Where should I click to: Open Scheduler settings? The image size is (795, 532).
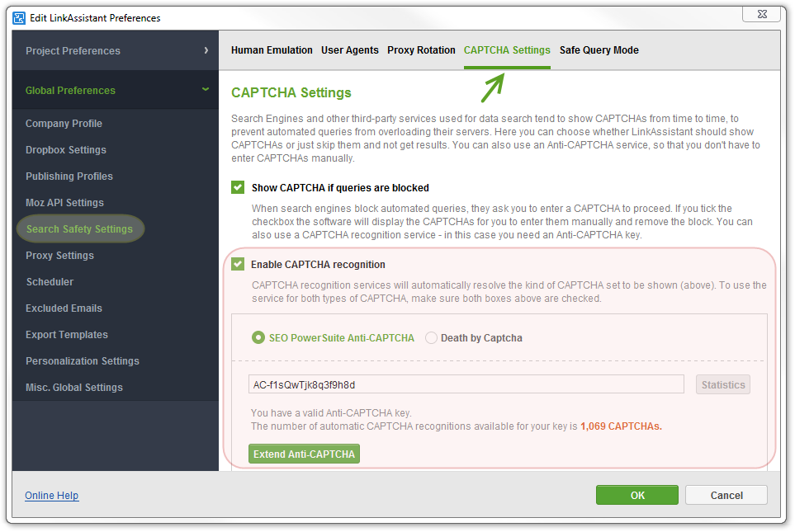[x=50, y=282]
